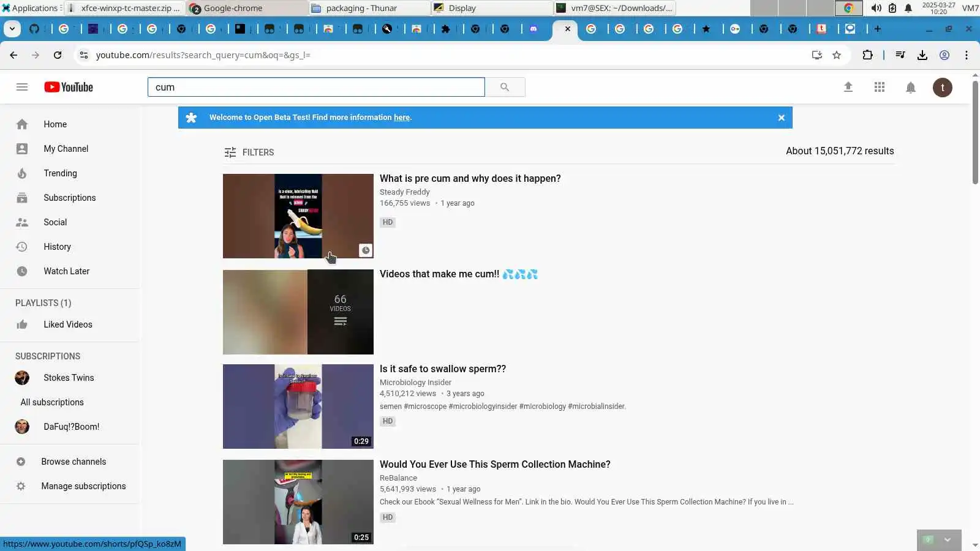Click the view site information icon
Screen dimensions: 980x551
pyautogui.click(x=84, y=55)
